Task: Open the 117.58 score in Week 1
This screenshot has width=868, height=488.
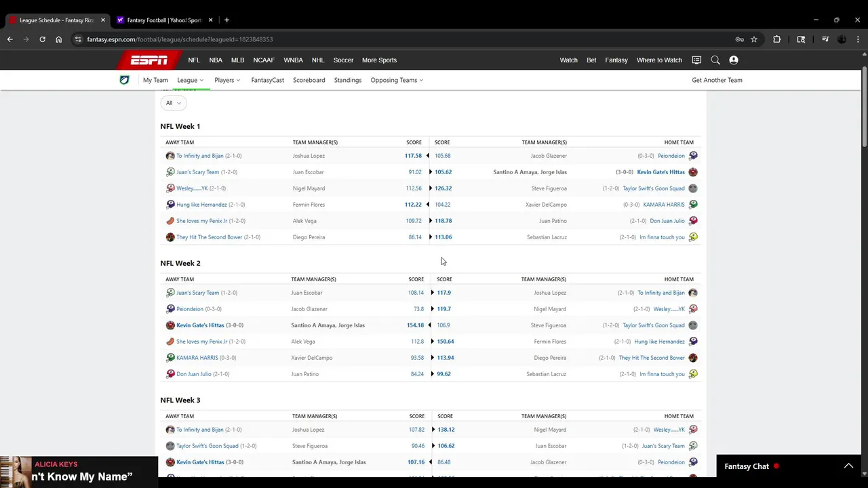Action: pyautogui.click(x=413, y=156)
